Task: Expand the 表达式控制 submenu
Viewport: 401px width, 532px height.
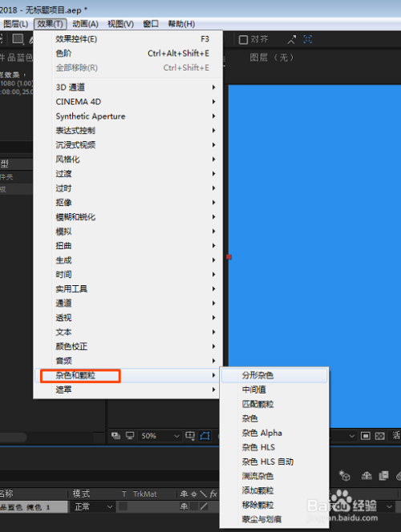Action: point(128,131)
